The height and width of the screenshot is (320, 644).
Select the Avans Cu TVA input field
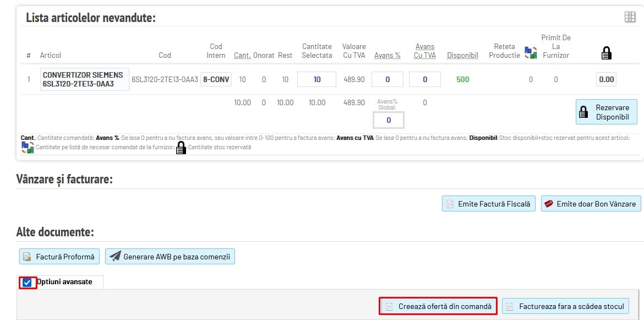pos(424,79)
